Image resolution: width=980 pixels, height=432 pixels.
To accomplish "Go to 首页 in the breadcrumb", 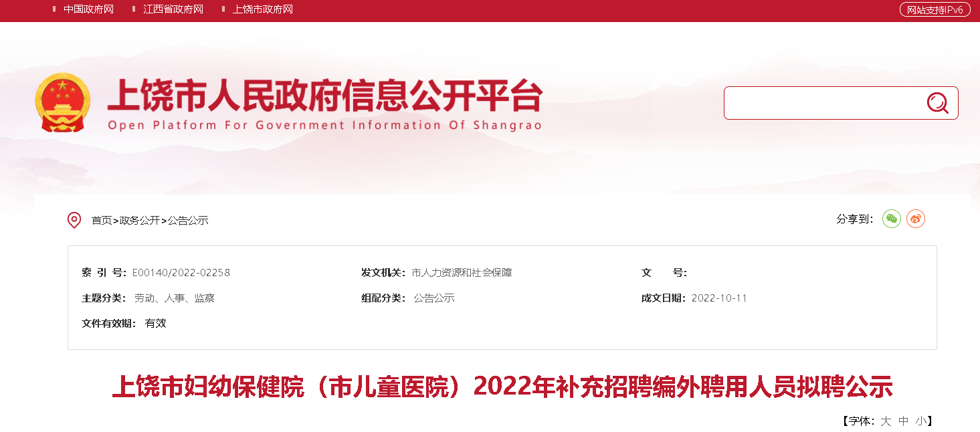I will point(102,220).
